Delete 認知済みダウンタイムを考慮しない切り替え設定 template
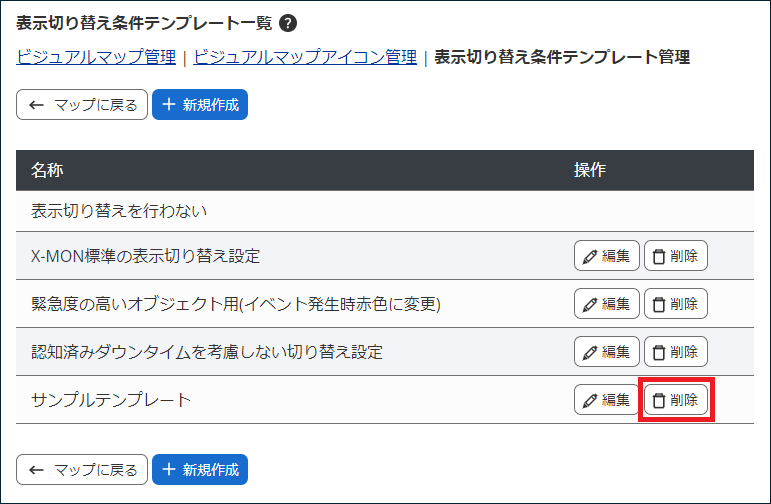This screenshot has width=771, height=504. pyautogui.click(x=675, y=352)
